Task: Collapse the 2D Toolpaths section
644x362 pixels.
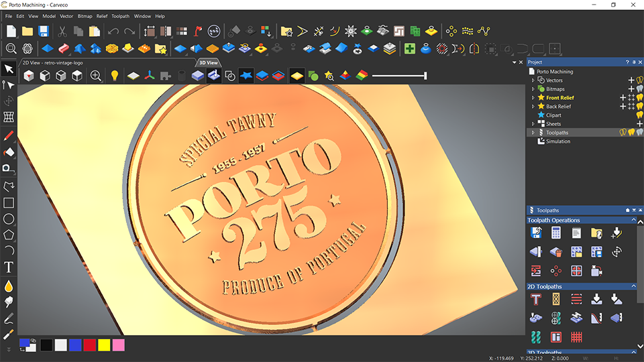Action: click(633, 286)
